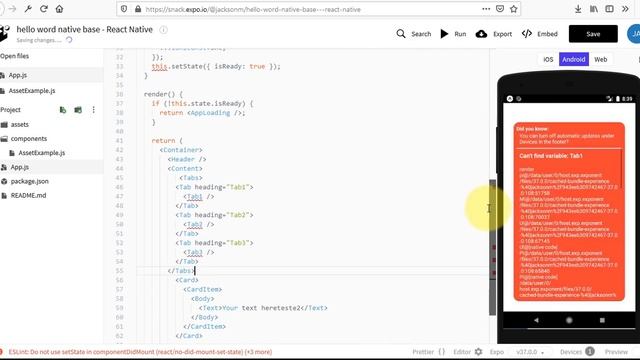Click the browser developer wrench icon
Image resolution: width=640 pixels, height=360 pixels.
(x=28, y=9)
